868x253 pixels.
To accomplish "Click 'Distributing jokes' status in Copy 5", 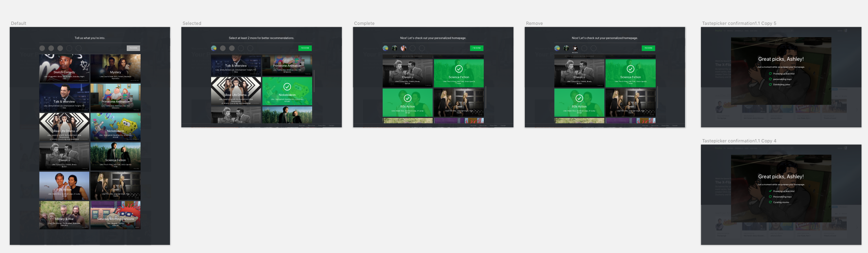I will 782,84.
